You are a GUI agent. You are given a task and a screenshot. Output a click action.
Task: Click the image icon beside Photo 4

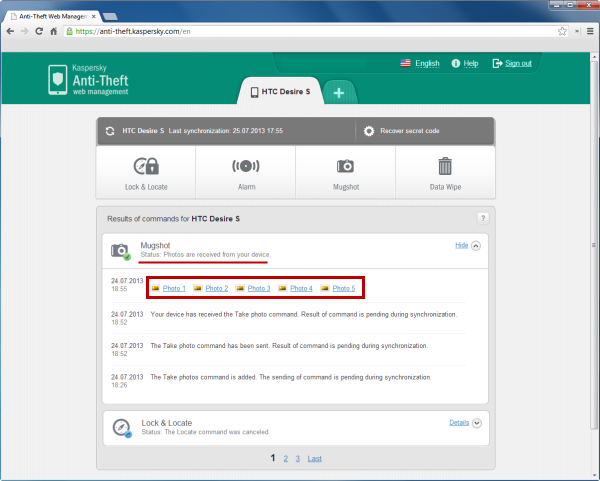tap(282, 288)
